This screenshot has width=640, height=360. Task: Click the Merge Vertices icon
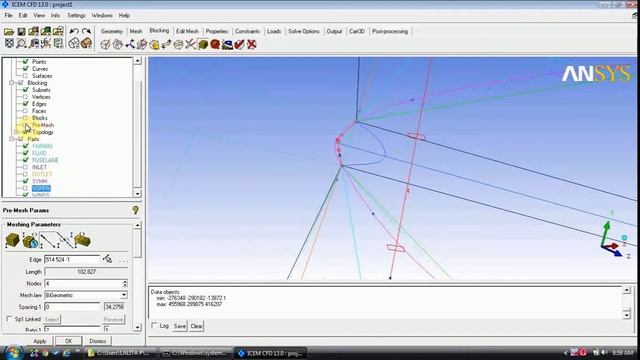[130, 44]
